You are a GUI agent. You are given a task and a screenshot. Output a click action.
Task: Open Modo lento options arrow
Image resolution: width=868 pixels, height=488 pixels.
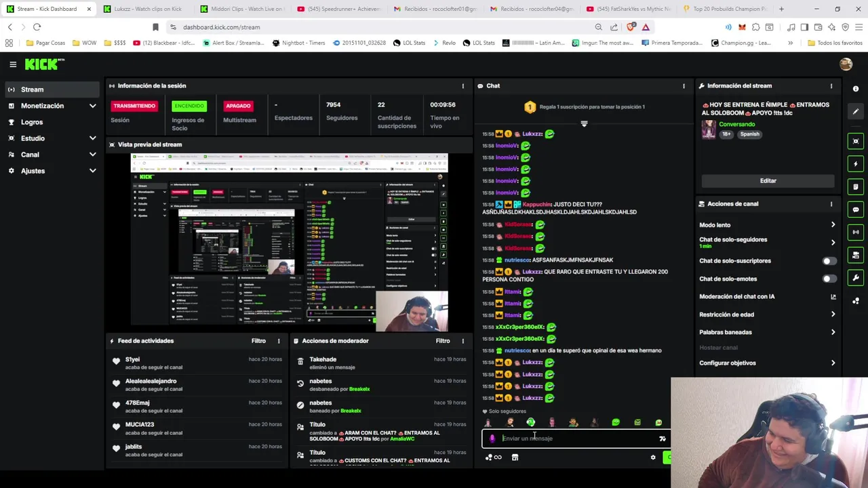(833, 225)
